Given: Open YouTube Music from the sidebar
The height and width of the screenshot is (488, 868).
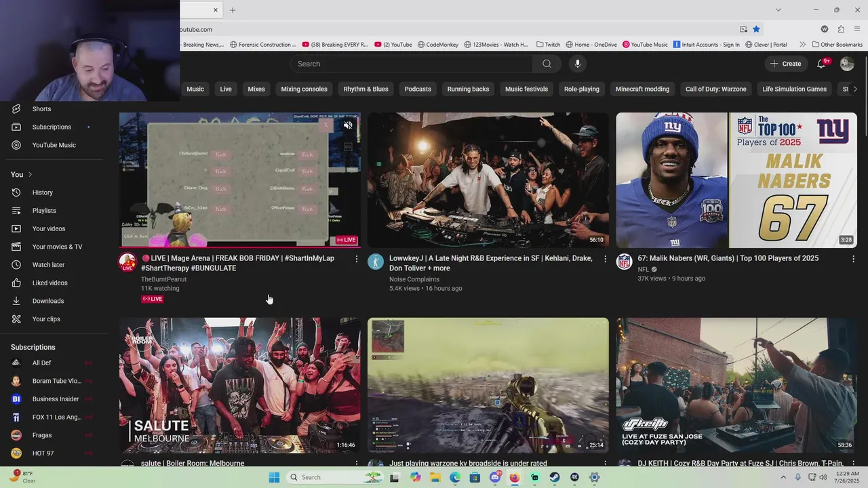Looking at the screenshot, I should pos(54,145).
